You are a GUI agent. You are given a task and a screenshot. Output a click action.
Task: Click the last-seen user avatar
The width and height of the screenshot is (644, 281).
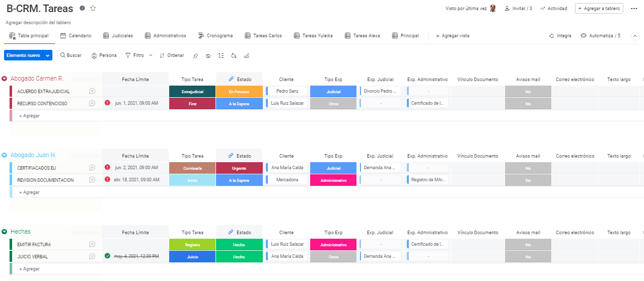click(493, 9)
